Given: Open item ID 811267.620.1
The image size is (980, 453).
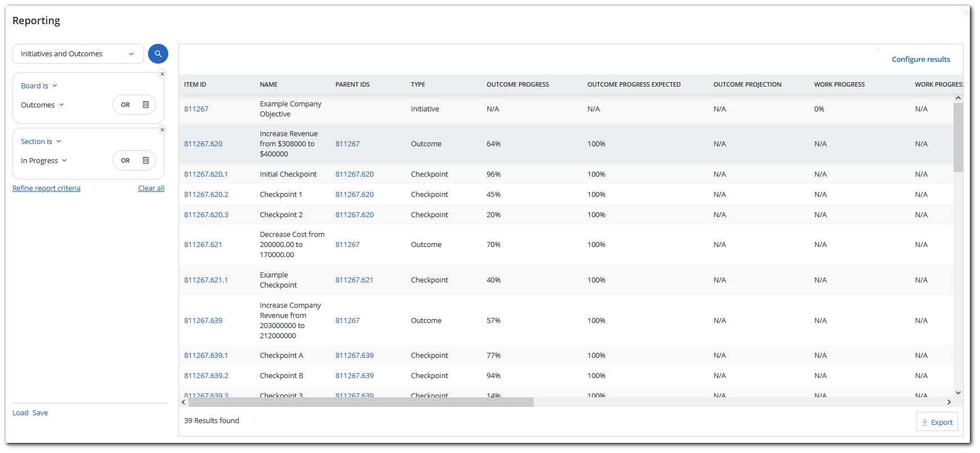Looking at the screenshot, I should [x=206, y=174].
